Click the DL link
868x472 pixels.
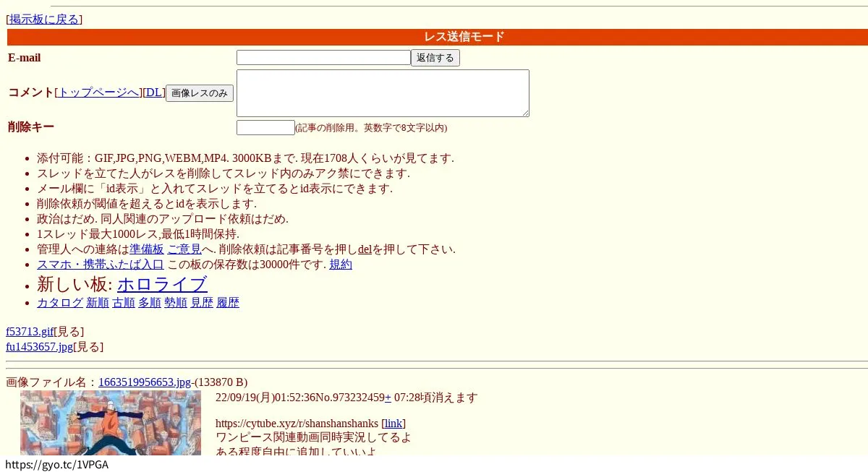154,93
